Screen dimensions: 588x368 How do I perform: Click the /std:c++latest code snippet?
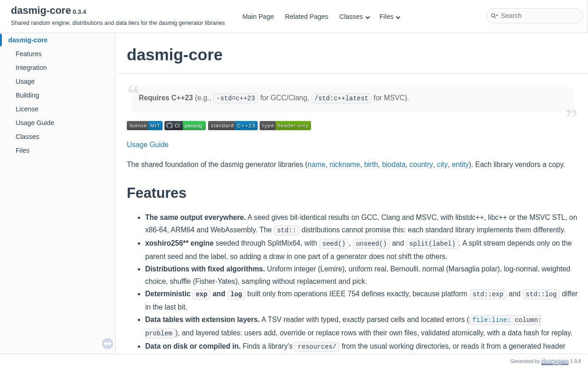coord(341,98)
